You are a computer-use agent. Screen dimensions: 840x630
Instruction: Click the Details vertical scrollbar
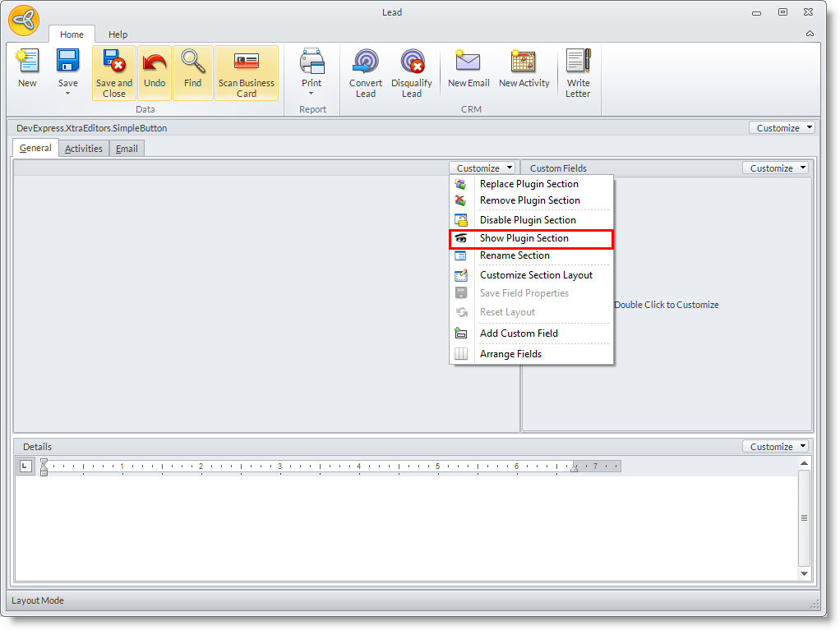[804, 517]
